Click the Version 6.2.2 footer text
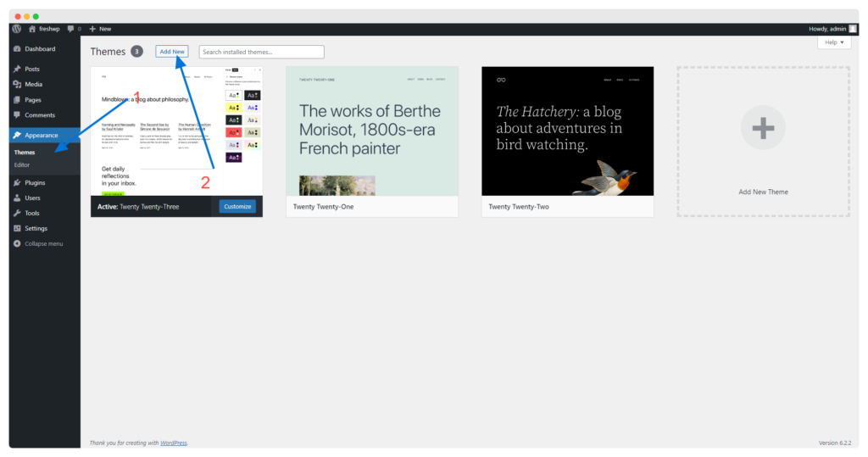This screenshot has width=868, height=457. tap(835, 443)
